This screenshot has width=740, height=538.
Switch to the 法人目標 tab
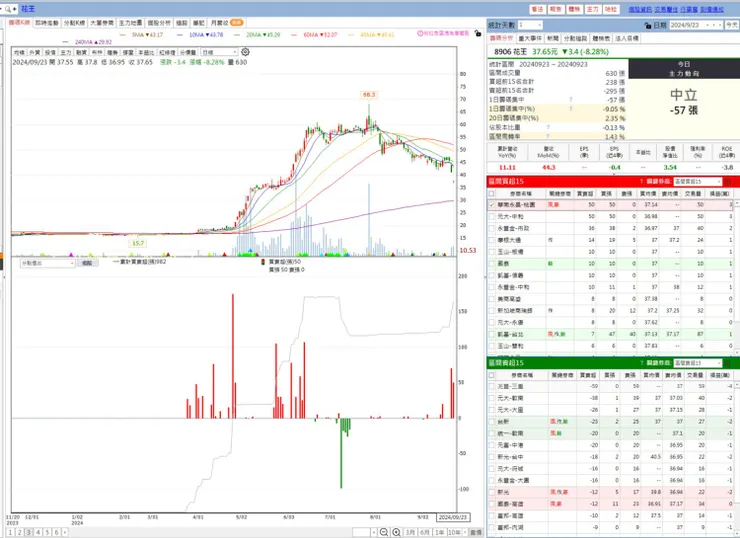[627, 38]
